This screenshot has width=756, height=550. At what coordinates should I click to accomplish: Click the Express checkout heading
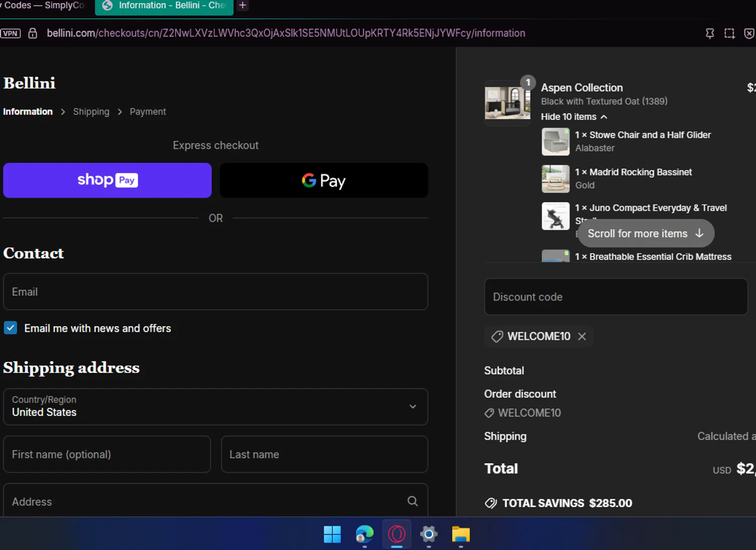pos(216,145)
